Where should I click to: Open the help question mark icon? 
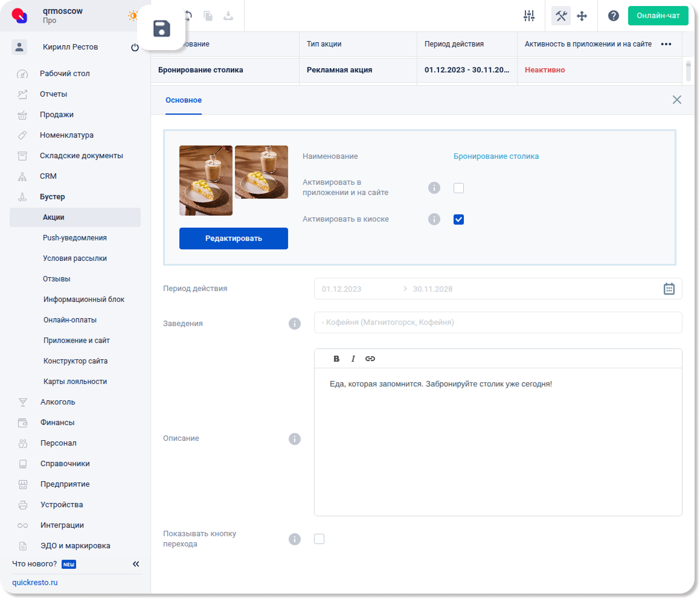pos(614,16)
